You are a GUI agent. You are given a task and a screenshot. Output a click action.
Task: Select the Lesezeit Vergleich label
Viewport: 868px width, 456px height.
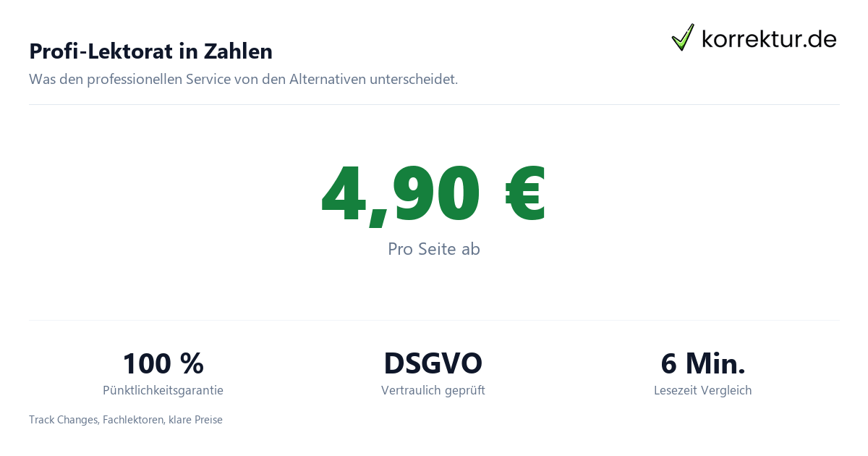click(x=703, y=390)
